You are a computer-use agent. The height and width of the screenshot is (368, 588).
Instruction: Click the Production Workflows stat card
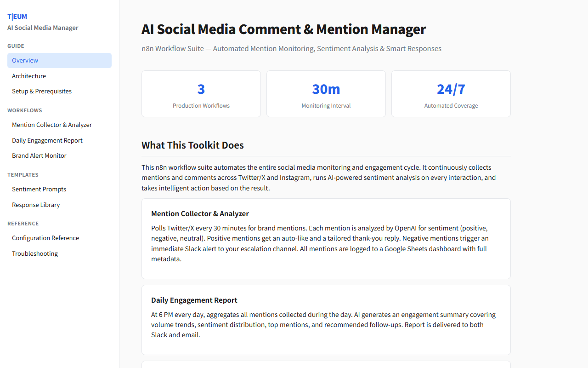pos(201,94)
